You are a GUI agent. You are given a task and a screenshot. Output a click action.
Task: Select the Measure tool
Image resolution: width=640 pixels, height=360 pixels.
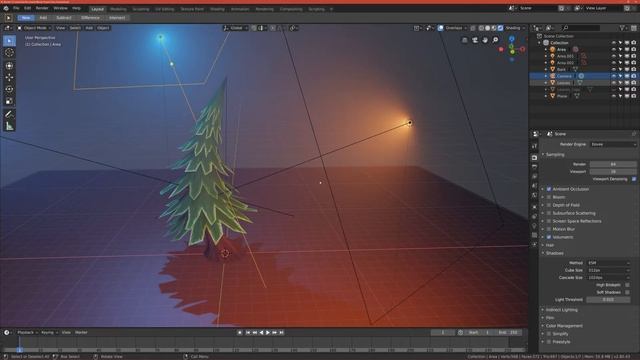coord(9,126)
